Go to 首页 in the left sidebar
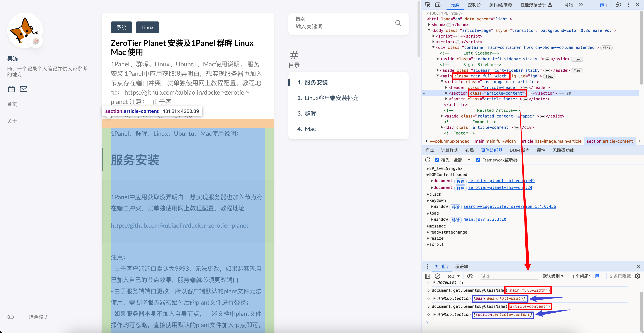 coord(12,104)
